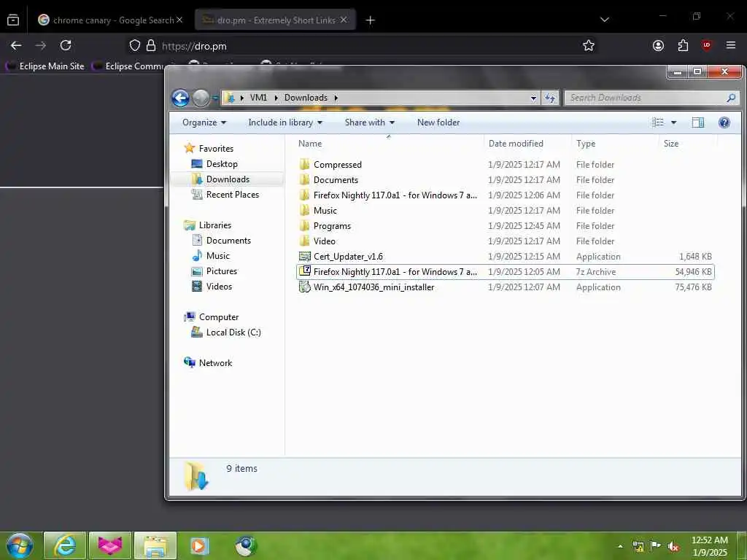Click the padlock site info icon

click(151, 45)
